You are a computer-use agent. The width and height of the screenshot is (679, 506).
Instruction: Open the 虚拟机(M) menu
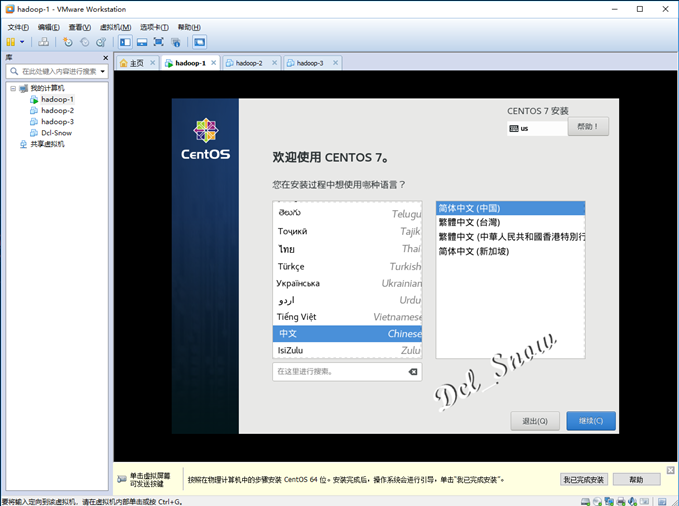[115, 27]
